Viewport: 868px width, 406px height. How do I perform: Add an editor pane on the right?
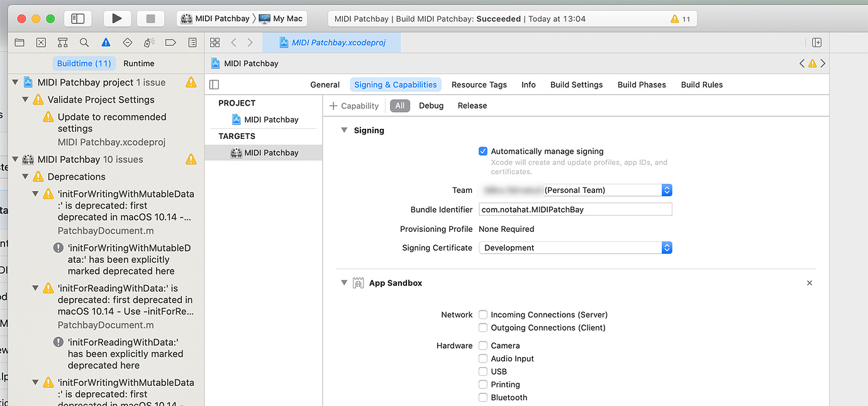coord(816,43)
